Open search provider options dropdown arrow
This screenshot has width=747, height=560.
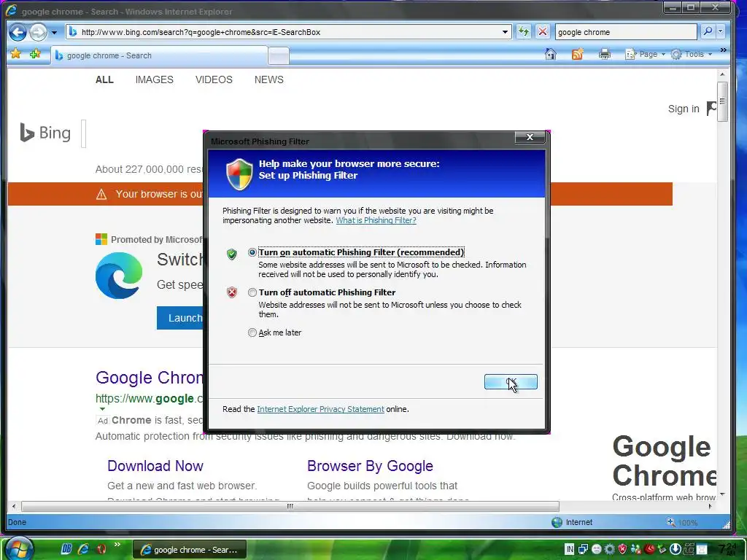pyautogui.click(x=720, y=31)
